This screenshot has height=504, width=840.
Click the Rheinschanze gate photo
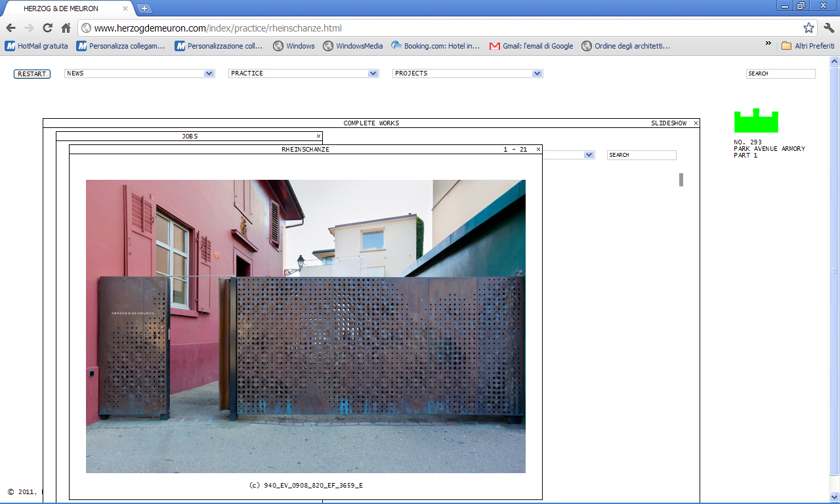tap(305, 326)
